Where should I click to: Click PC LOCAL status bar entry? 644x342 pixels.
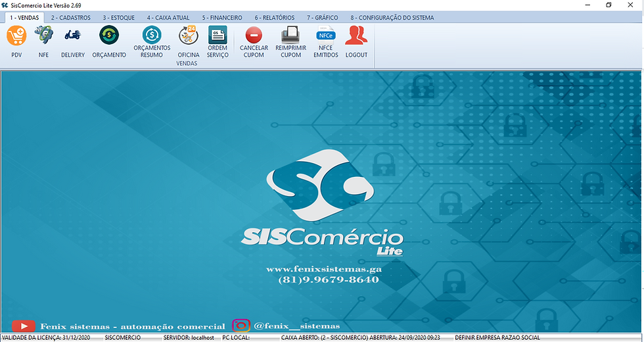click(236, 337)
